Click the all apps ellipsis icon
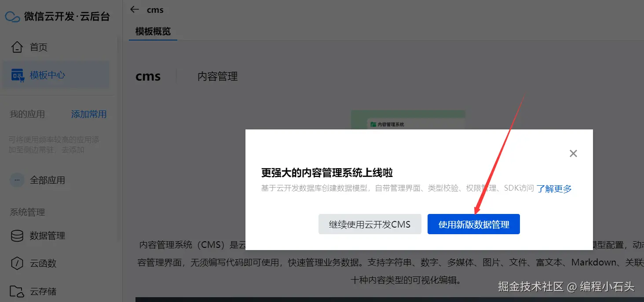Viewport: 644px width, 302px height. tap(17, 180)
